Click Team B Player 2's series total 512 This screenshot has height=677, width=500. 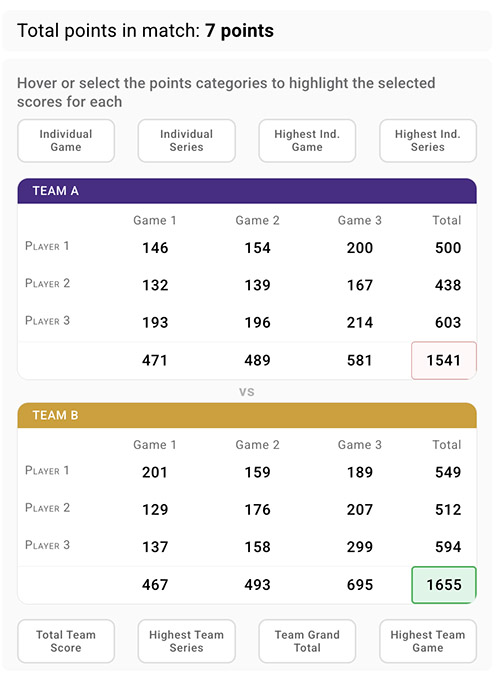448,509
